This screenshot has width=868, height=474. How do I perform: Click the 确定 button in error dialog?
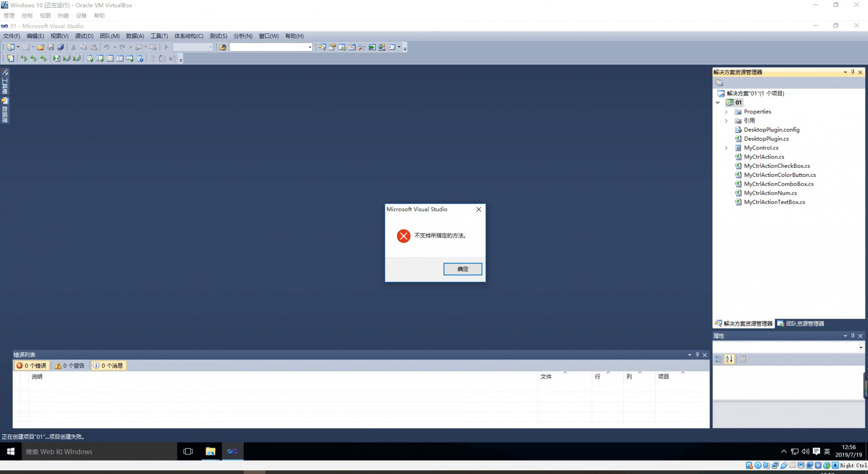click(x=462, y=269)
